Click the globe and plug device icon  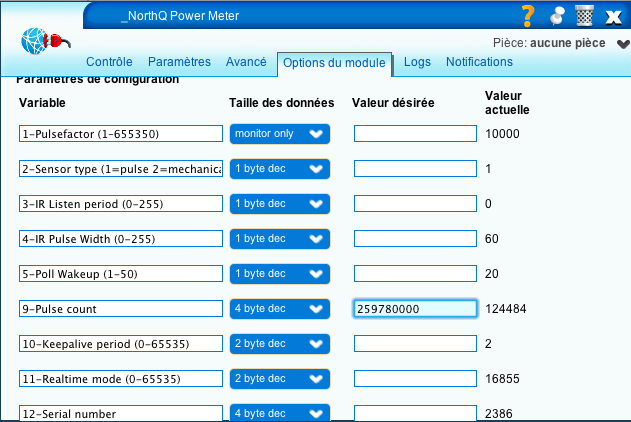45,41
